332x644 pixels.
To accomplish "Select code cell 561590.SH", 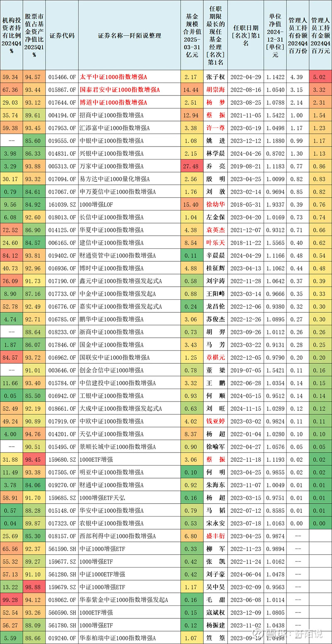I will tap(62, 549).
